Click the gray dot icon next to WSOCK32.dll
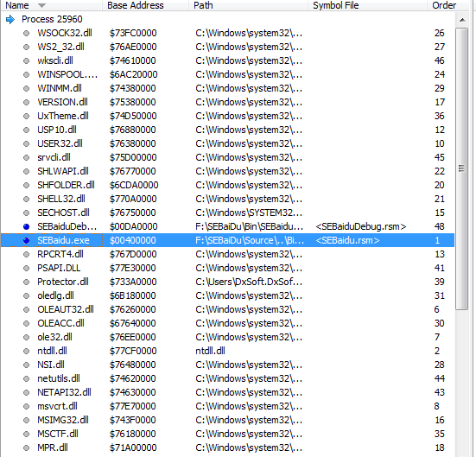 (x=27, y=33)
